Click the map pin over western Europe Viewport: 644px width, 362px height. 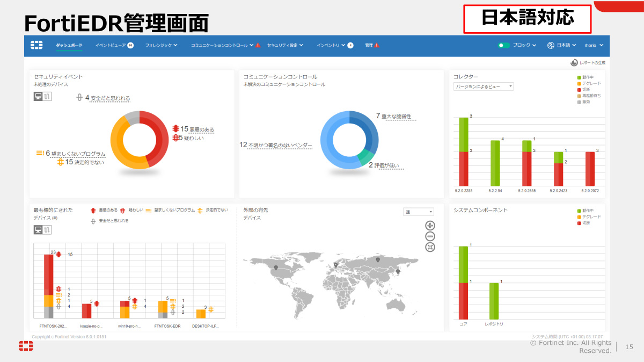click(x=336, y=264)
